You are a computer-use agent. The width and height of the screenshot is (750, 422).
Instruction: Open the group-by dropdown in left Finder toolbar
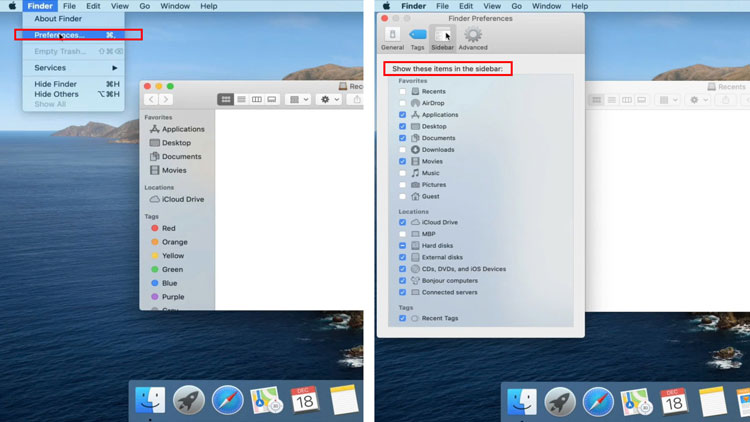coord(298,100)
